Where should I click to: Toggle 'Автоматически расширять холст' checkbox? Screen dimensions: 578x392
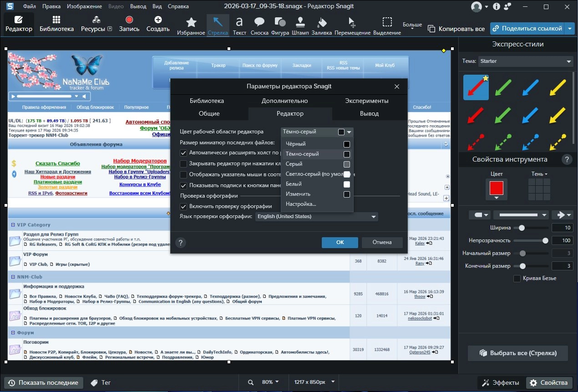click(183, 153)
